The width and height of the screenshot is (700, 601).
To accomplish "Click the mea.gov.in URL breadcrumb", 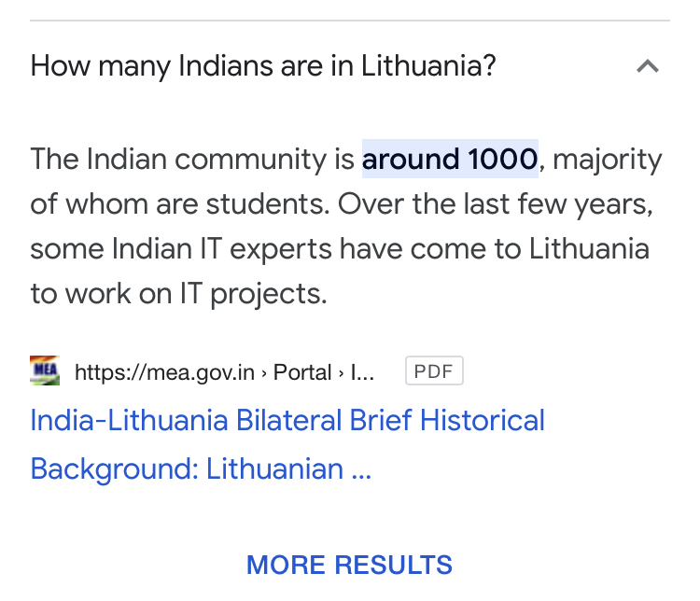I will point(225,372).
